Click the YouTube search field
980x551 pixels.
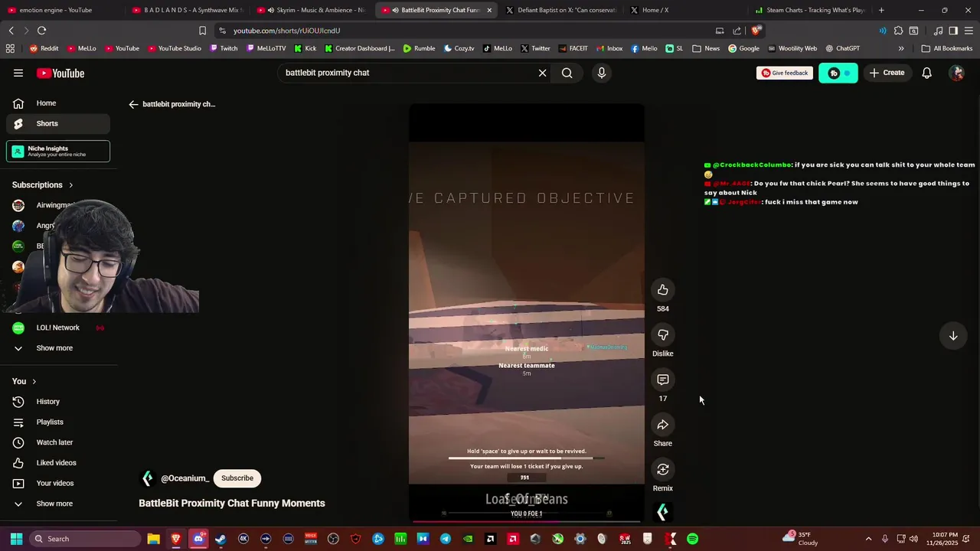[x=406, y=73]
